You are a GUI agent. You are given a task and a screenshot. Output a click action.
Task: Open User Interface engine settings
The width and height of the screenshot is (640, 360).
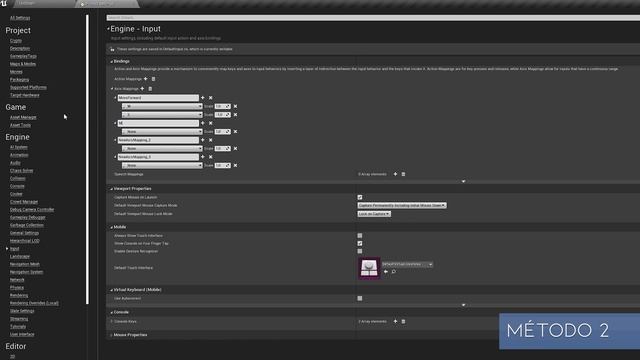[x=22, y=334]
